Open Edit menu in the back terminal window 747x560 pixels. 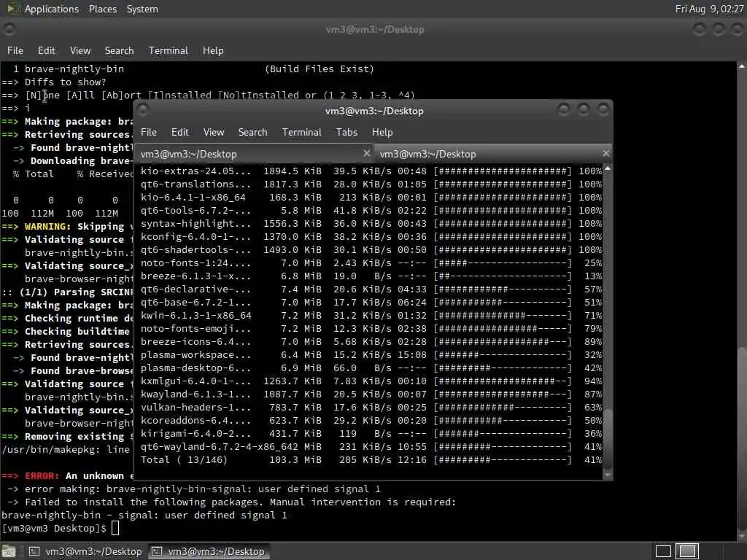pyautogui.click(x=46, y=50)
